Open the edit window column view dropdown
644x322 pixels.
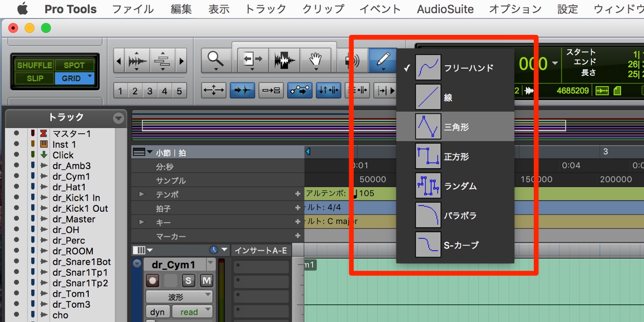coord(142,250)
